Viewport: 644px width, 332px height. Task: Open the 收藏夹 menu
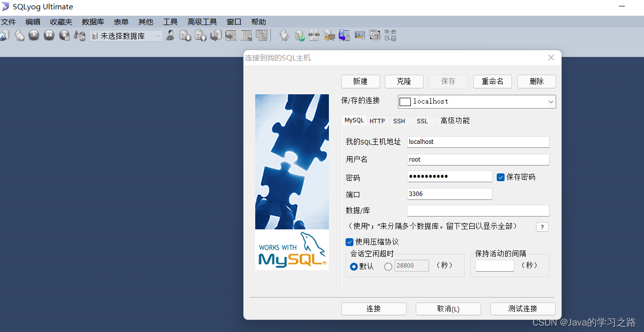[x=61, y=22]
